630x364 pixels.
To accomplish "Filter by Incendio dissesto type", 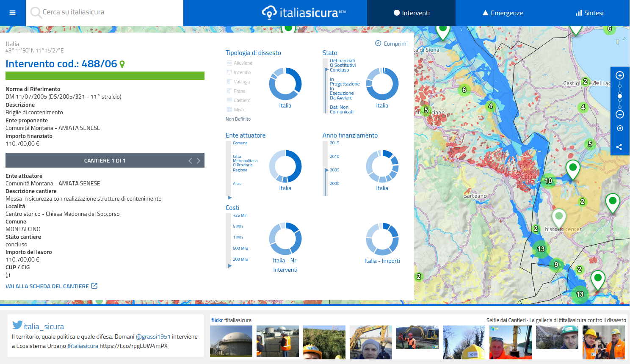I will tap(238, 72).
